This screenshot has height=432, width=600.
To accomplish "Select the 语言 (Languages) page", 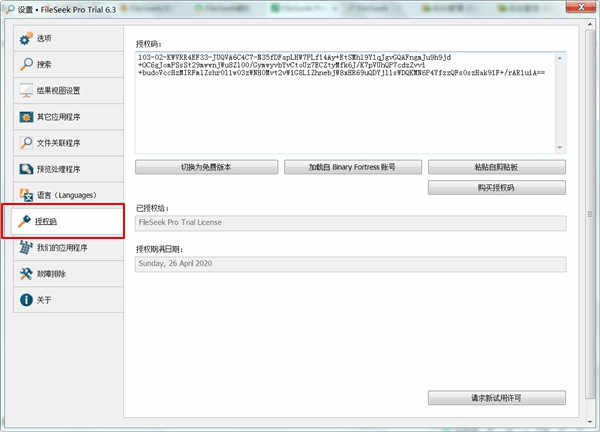I will pos(68,195).
